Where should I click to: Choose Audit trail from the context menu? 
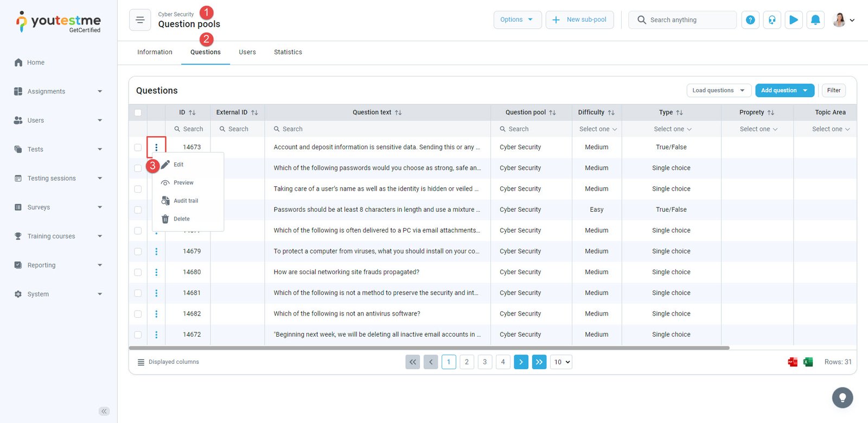click(x=186, y=201)
